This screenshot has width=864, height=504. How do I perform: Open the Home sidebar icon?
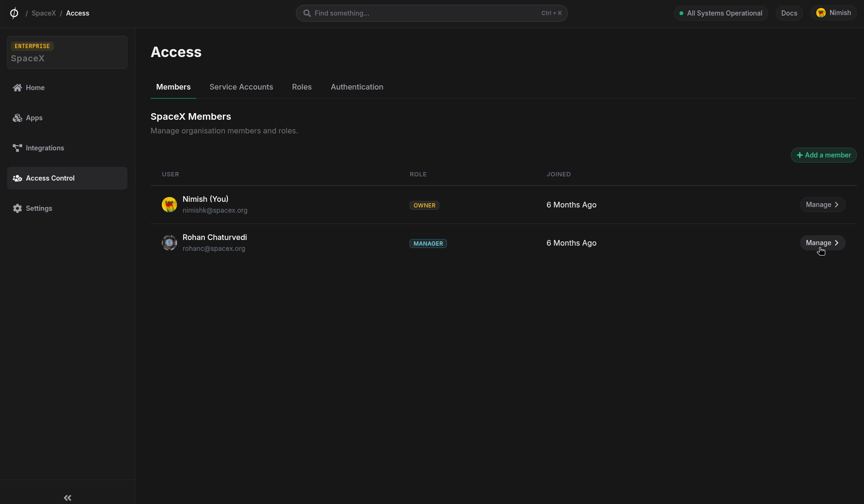click(17, 88)
